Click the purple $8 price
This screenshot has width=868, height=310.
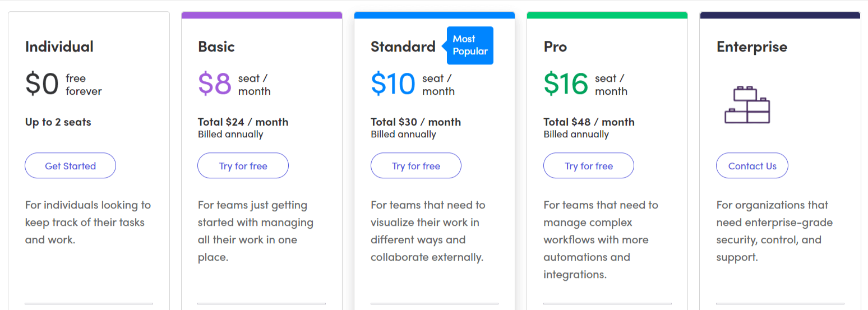[215, 85]
